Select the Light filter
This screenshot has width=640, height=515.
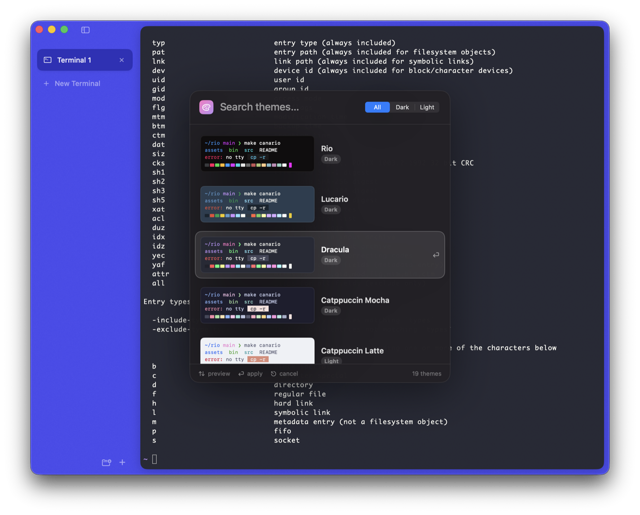coord(427,107)
